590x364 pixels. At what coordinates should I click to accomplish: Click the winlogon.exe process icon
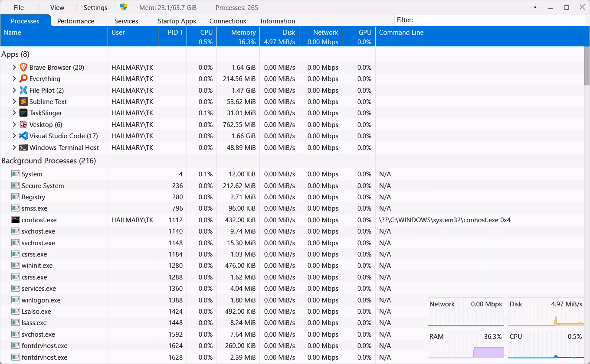click(16, 300)
